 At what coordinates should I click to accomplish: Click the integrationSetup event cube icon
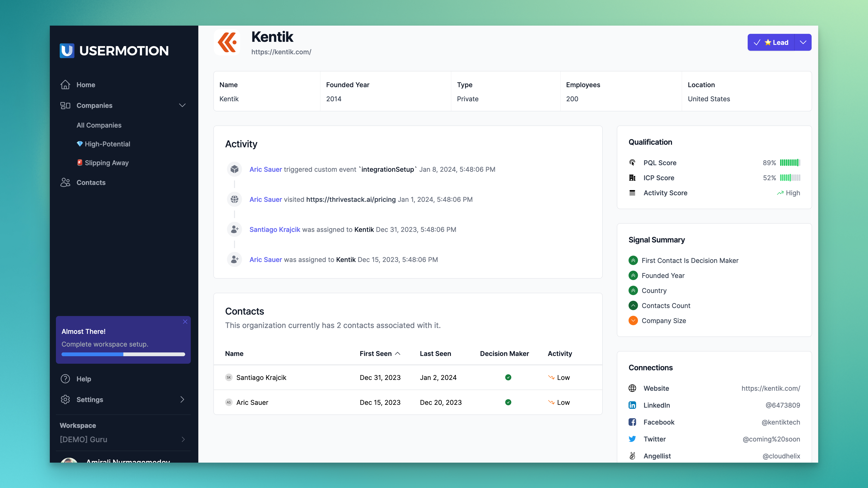[x=235, y=169]
